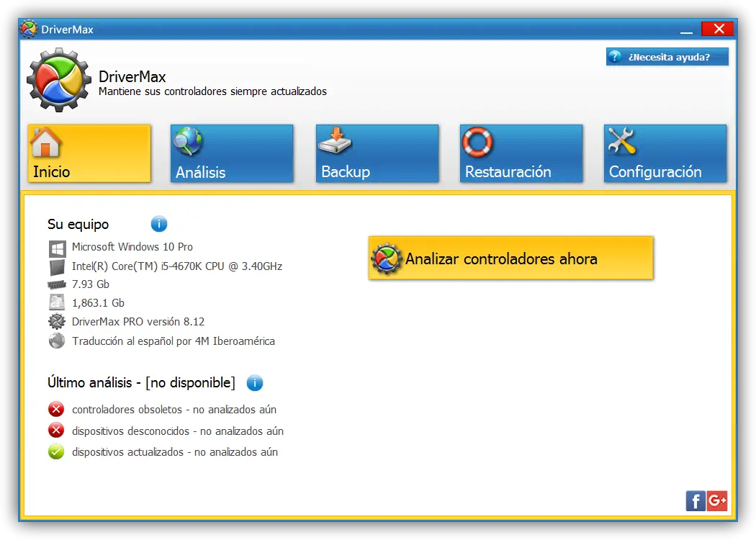Image resolution: width=756 pixels, height=540 pixels.
Task: Click 'Último análisis - [no disponible]' heading
Action: point(141,383)
